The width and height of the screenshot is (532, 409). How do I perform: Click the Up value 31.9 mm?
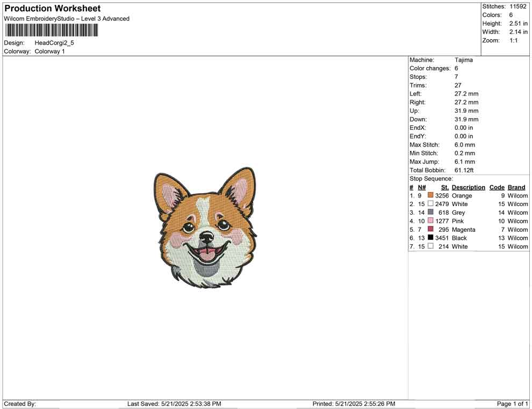pos(466,111)
